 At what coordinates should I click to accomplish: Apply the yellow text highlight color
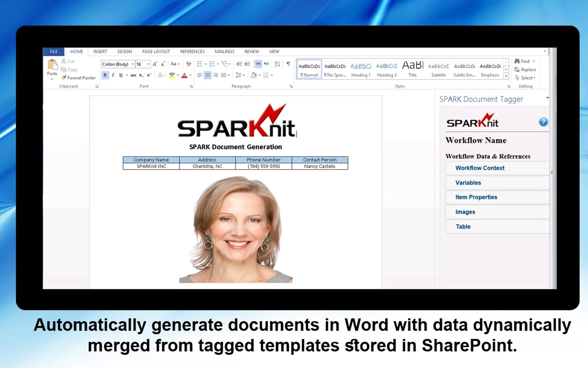[172, 75]
